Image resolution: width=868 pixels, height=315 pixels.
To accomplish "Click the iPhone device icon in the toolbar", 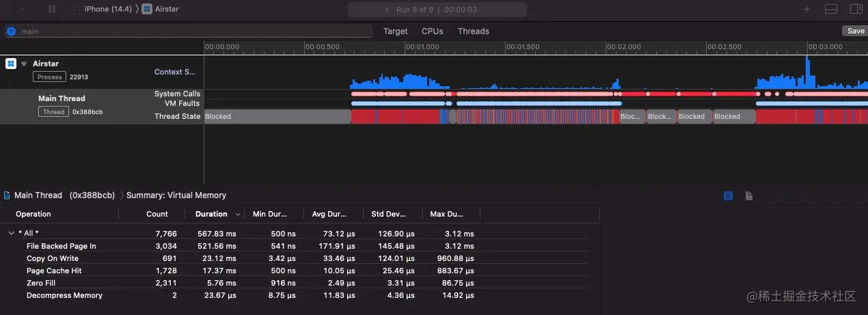I will 76,9.
